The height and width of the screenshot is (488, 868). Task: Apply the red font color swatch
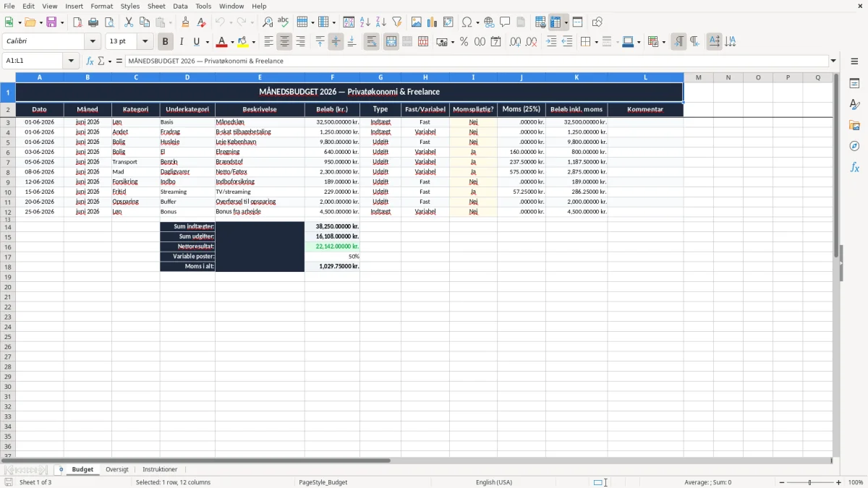[222, 42]
